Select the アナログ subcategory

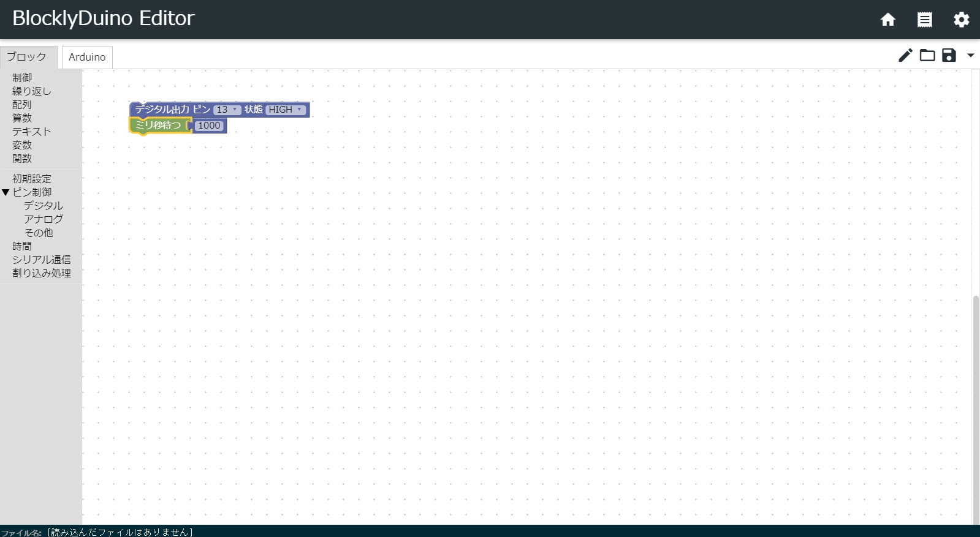pos(43,219)
